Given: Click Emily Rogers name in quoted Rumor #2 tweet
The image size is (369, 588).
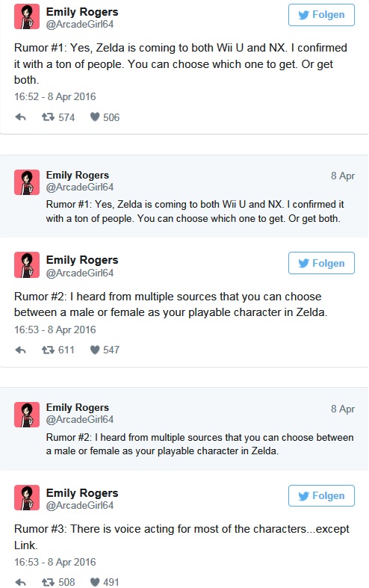Looking at the screenshot, I should 78,407.
